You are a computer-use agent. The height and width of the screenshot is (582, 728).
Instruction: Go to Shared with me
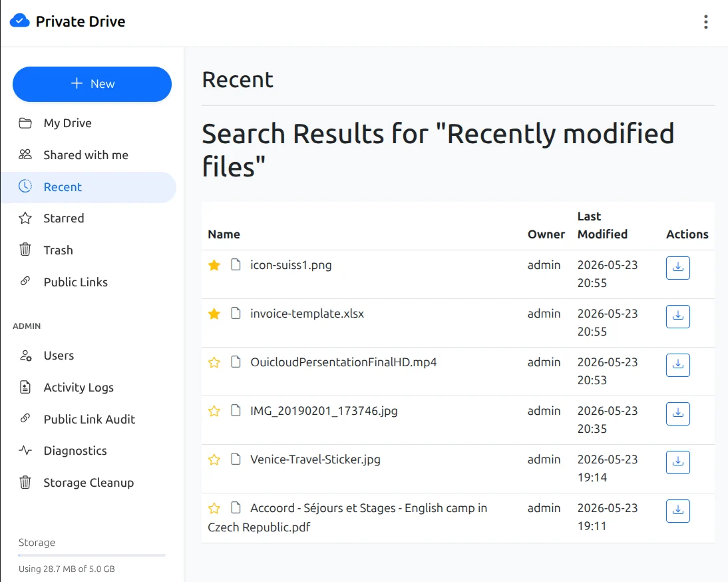tap(89, 155)
